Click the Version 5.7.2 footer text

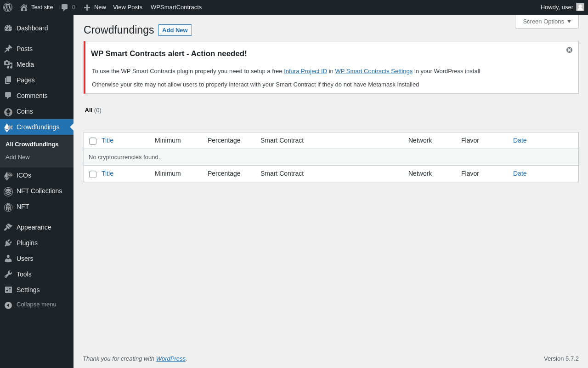561,358
